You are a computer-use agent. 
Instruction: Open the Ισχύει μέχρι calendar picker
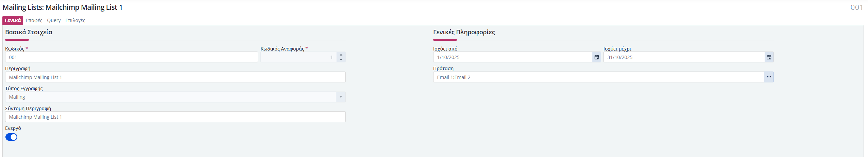click(x=769, y=57)
